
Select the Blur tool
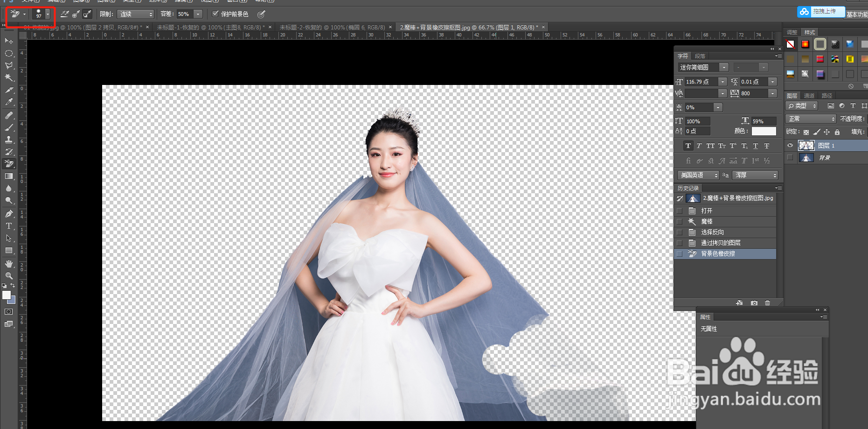(9, 188)
